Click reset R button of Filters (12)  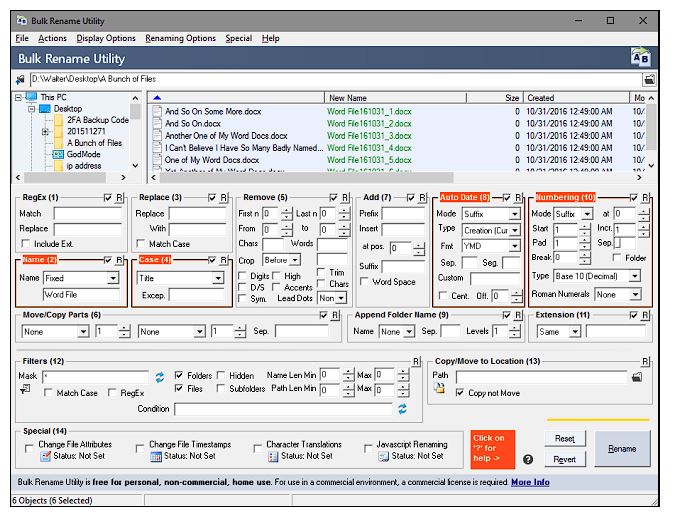416,361
